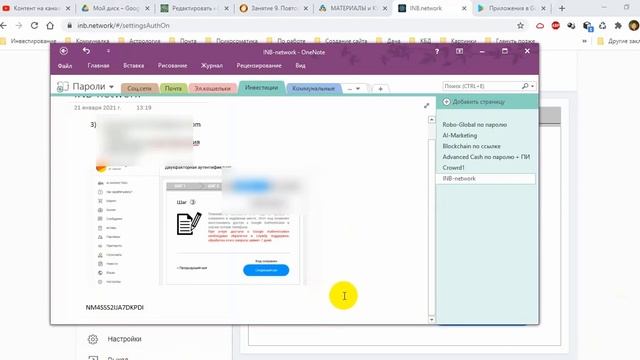Open the AI-Marketing page

point(460,135)
